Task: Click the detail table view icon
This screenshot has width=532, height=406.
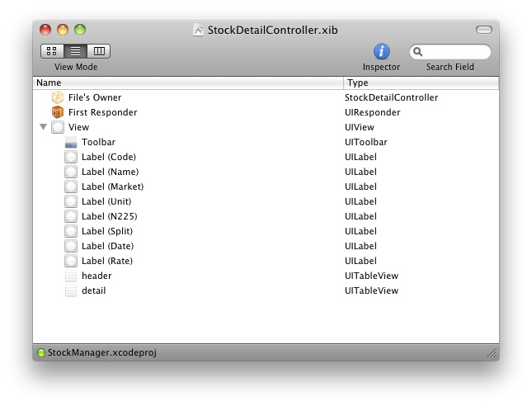Action: [x=71, y=290]
